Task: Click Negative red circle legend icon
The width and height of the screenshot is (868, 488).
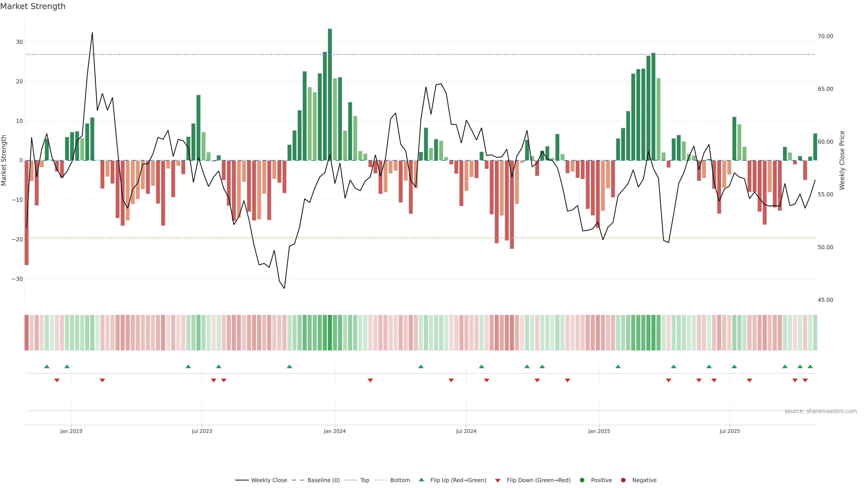Action: point(623,480)
